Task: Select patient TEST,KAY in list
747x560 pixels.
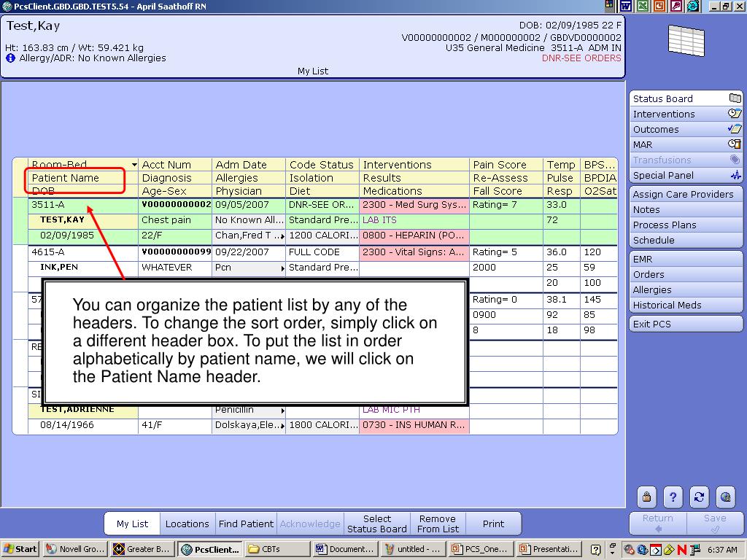Action: pos(83,220)
